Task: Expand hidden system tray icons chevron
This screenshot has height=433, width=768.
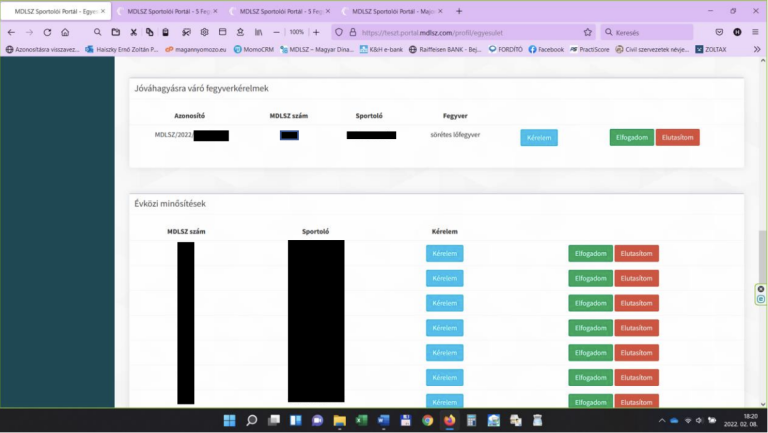Action: tap(660, 420)
